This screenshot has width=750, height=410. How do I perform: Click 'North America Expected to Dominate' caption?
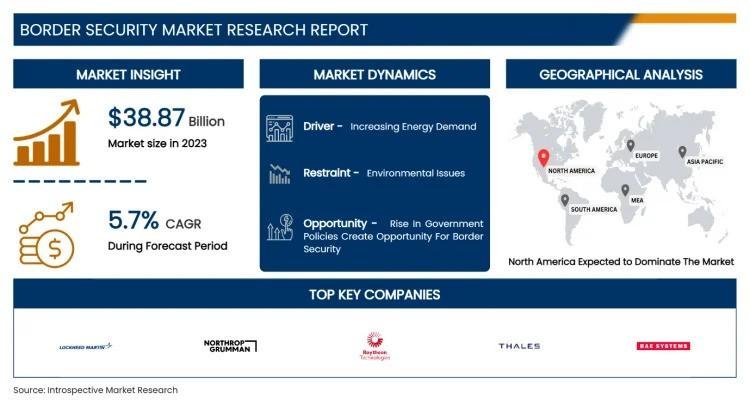pos(621,262)
